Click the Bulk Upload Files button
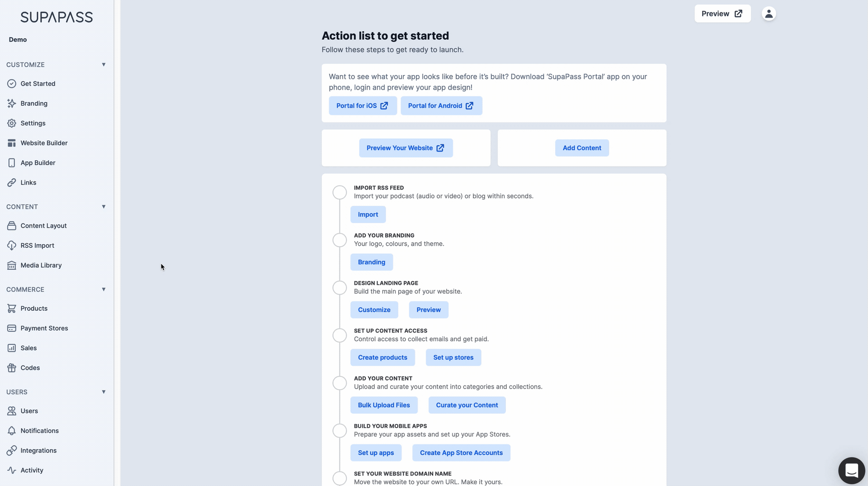This screenshot has height=486, width=868. pyautogui.click(x=384, y=405)
